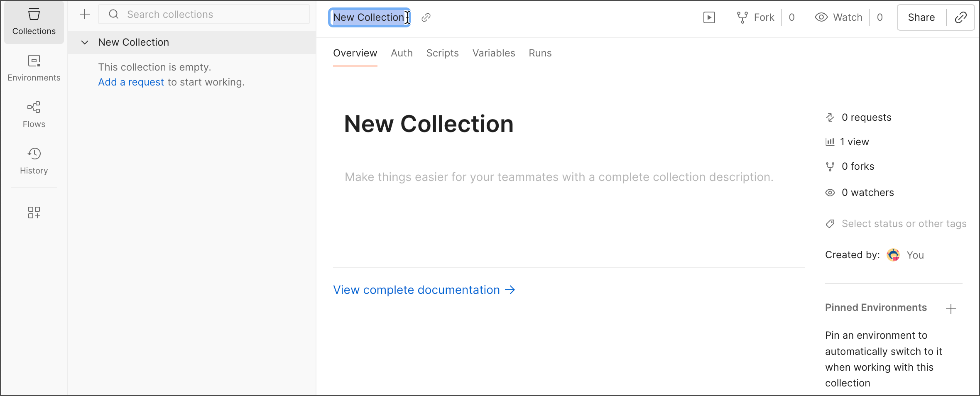Viewport: 980px width, 396px height.
Task: Collapse the New Collection tree item
Action: 85,42
